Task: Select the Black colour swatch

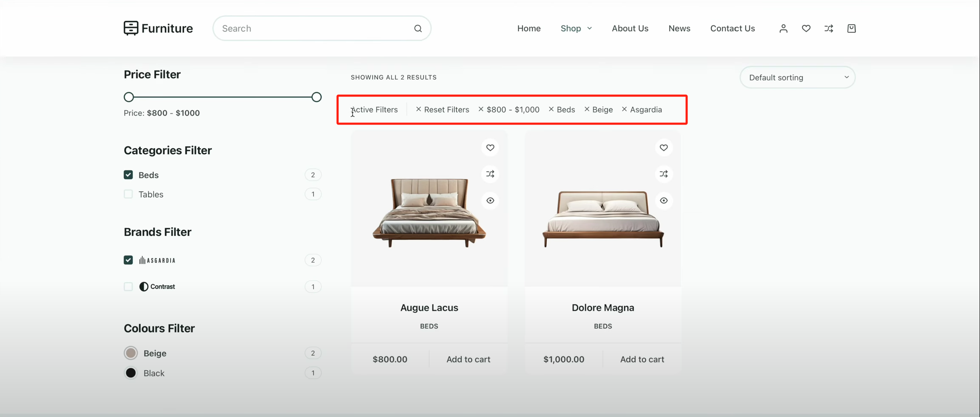Action: [x=131, y=373]
